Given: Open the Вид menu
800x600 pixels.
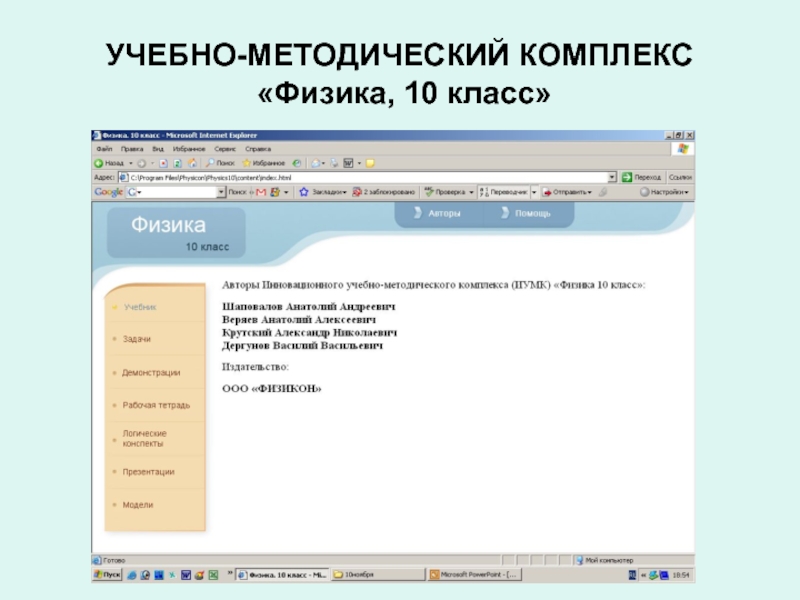Looking at the screenshot, I should click(x=158, y=149).
